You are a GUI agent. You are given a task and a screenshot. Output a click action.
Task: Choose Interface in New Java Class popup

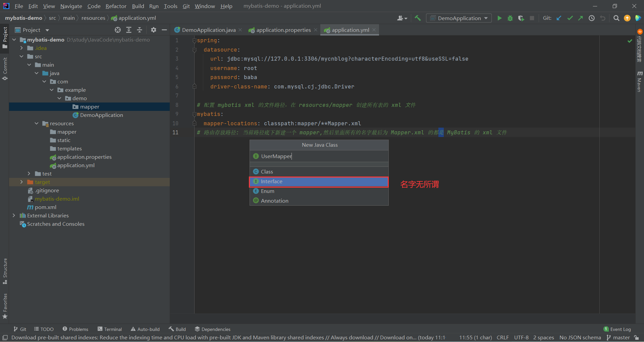point(319,181)
